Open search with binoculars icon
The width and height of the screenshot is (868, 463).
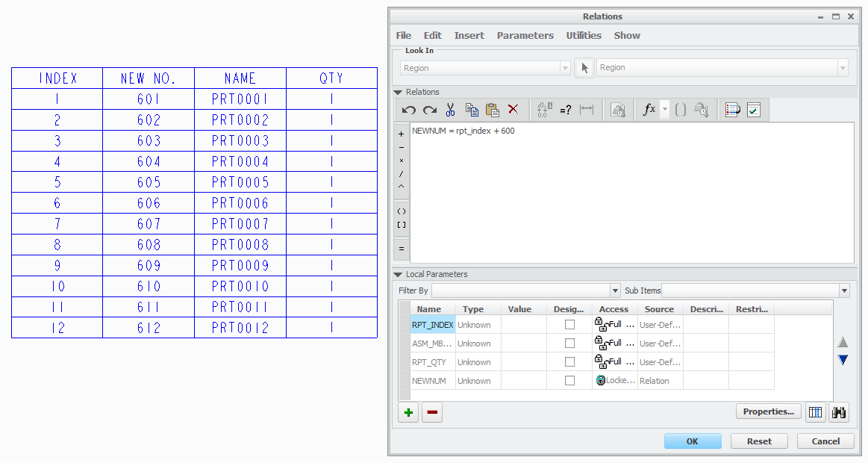click(839, 412)
